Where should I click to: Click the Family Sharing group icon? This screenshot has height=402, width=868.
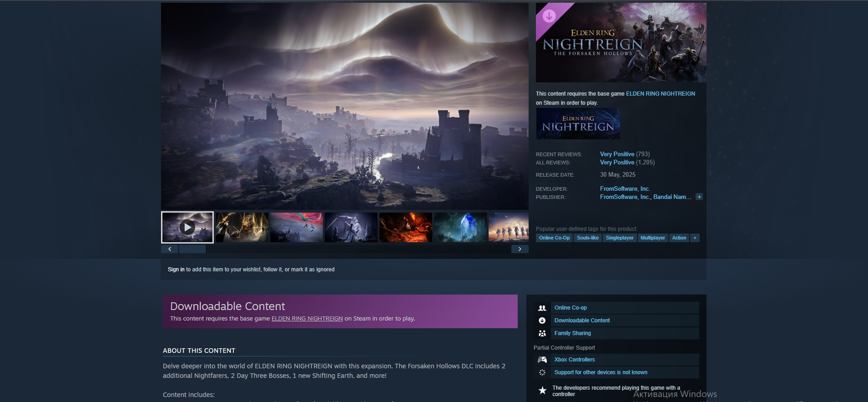click(542, 333)
